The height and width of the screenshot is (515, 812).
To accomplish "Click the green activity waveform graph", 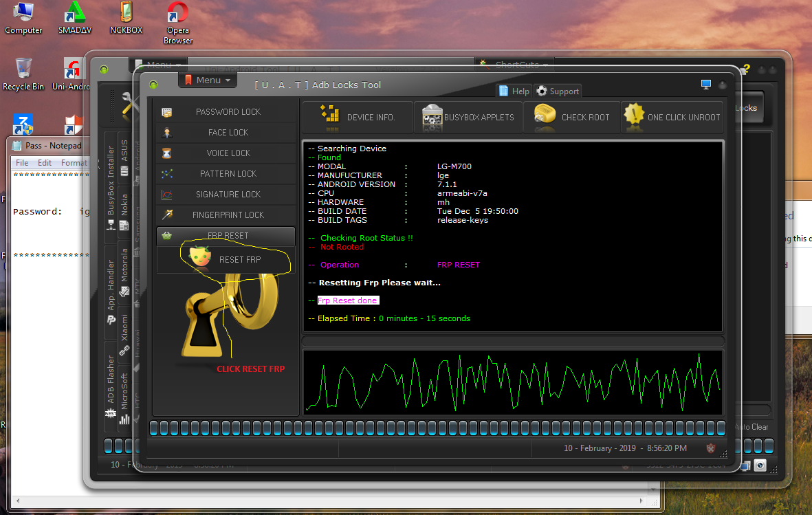I will (x=513, y=382).
